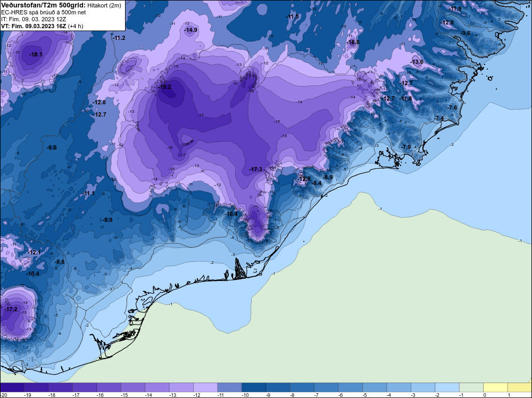Click the -18.1 temperature label

tap(36, 54)
